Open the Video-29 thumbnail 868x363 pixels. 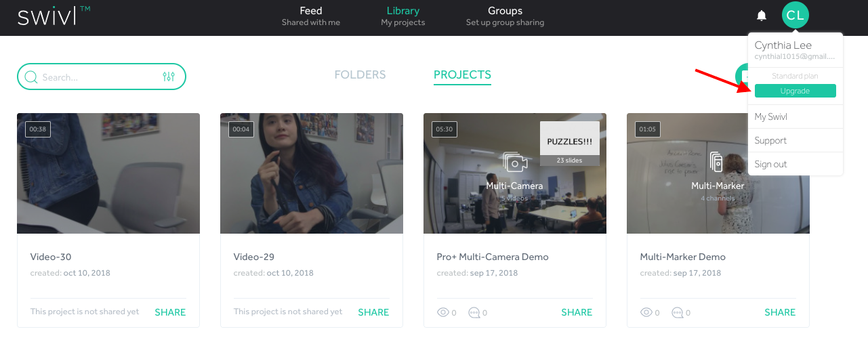[312, 173]
